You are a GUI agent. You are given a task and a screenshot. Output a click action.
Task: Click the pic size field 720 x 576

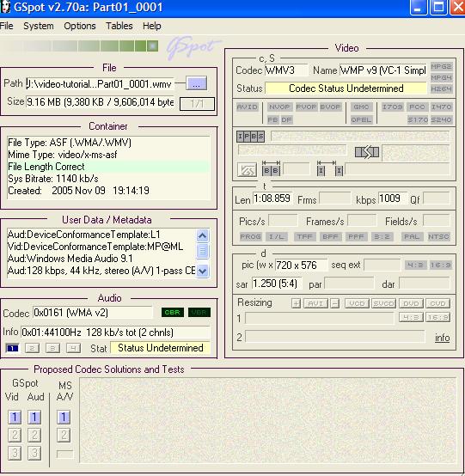(301, 265)
